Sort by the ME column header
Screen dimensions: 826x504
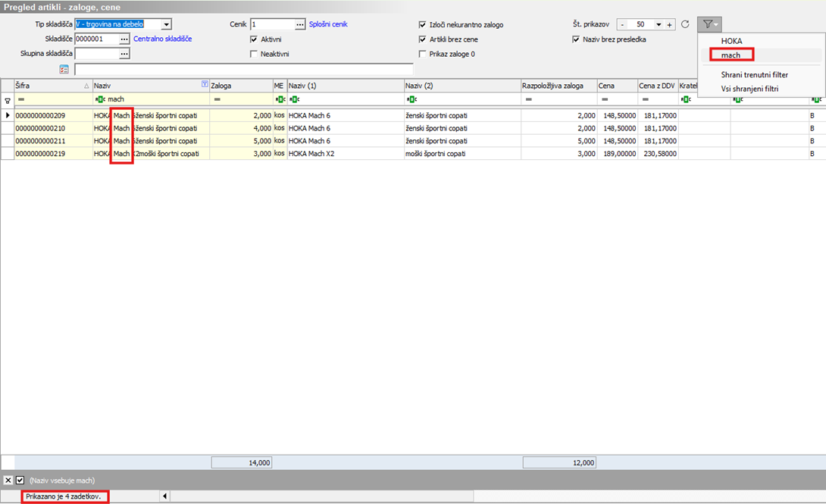(x=280, y=86)
